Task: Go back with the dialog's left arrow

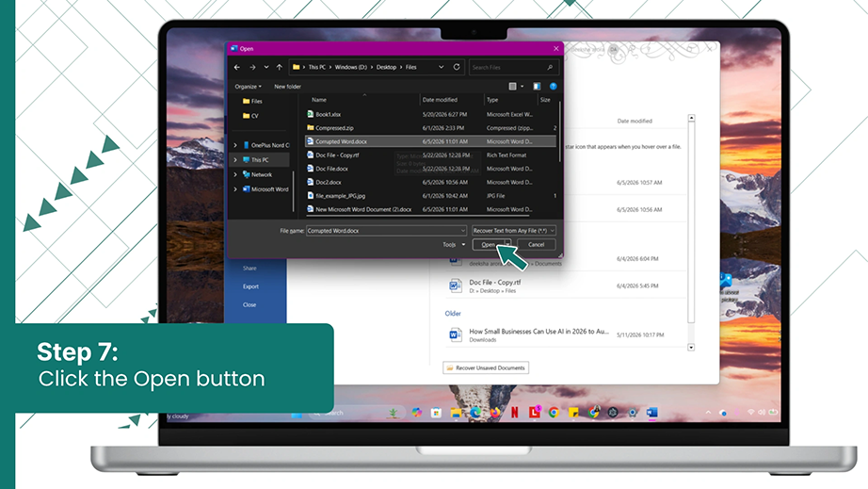Action: pos(237,67)
